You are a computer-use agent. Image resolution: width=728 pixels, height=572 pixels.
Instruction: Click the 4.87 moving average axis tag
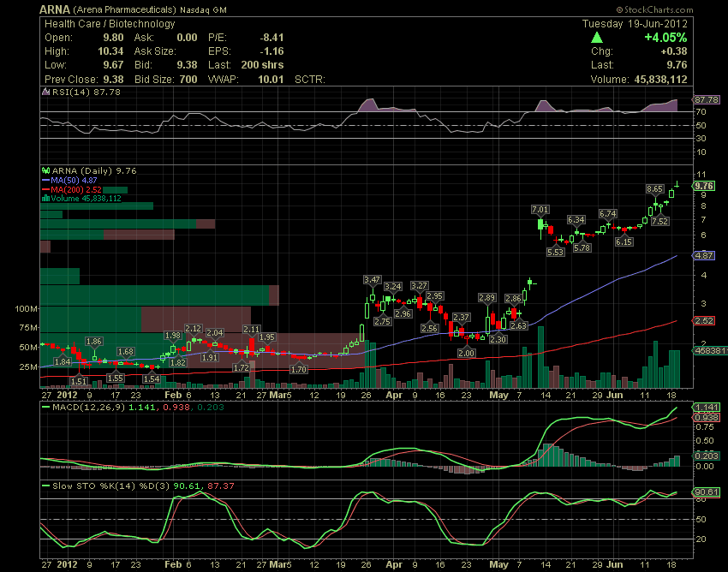pos(704,255)
